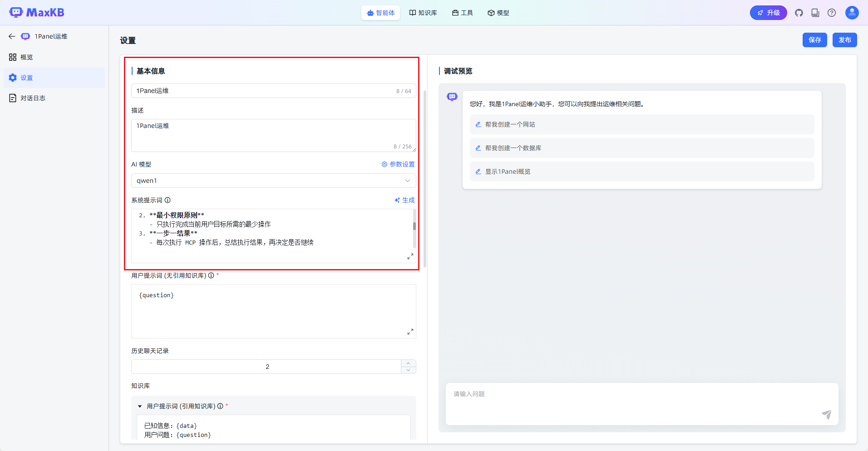Screen dimensions: 868x451
Task: Click the {question} user prompt text area
Action: [x=273, y=311]
